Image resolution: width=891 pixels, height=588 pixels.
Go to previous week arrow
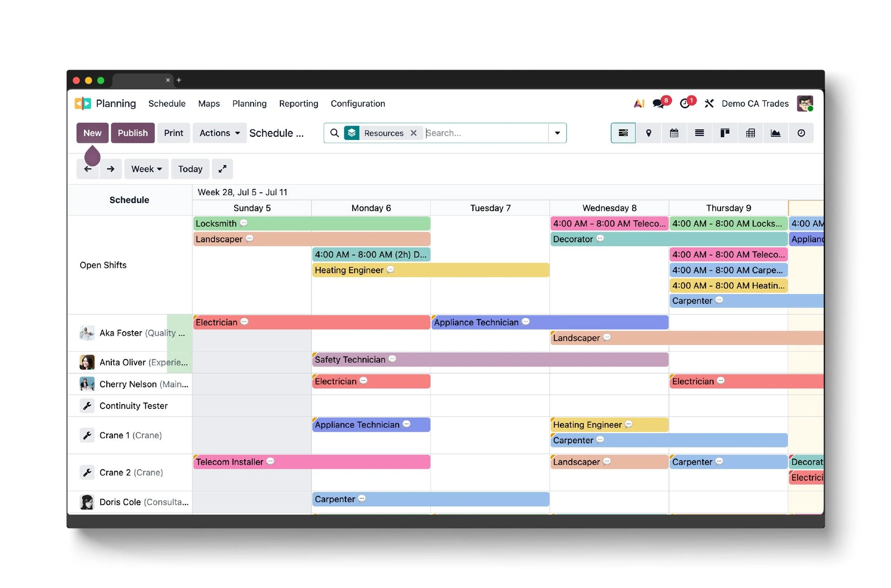[x=88, y=169]
